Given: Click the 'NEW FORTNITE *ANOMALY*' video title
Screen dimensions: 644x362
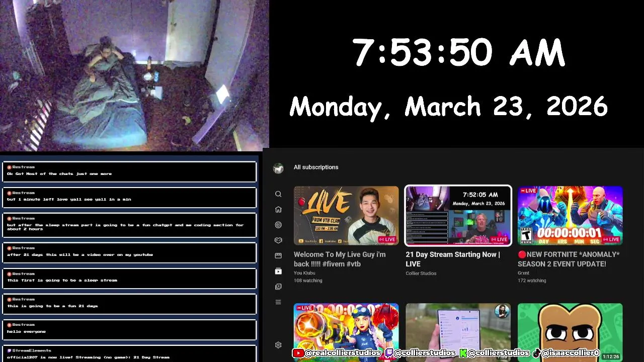Looking at the screenshot, I should tap(569, 259).
